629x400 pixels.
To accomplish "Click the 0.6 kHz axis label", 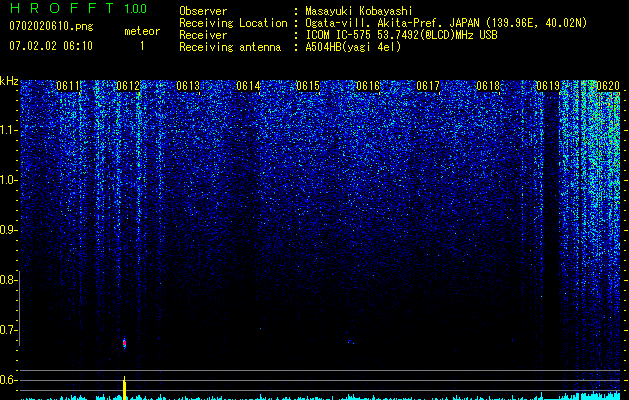I will pos(9,380).
